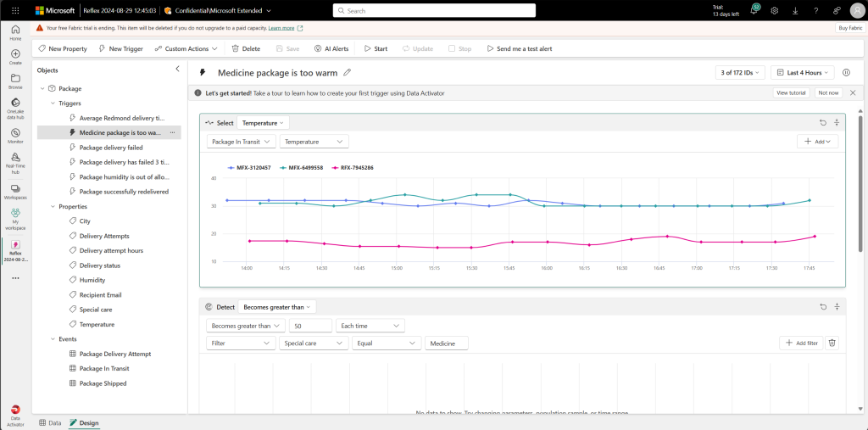The height and width of the screenshot is (430, 868).
Task: Collapse the Package object tree node
Action: pos(42,89)
